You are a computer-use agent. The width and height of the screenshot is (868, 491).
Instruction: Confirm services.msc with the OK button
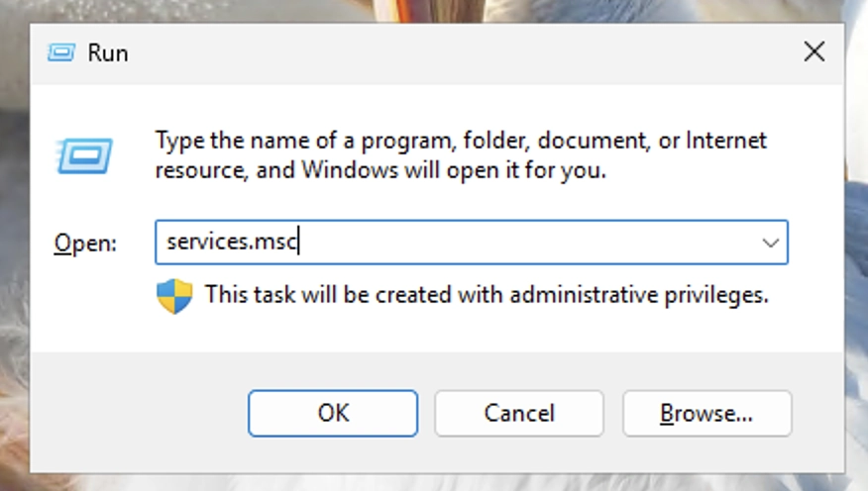tap(333, 413)
